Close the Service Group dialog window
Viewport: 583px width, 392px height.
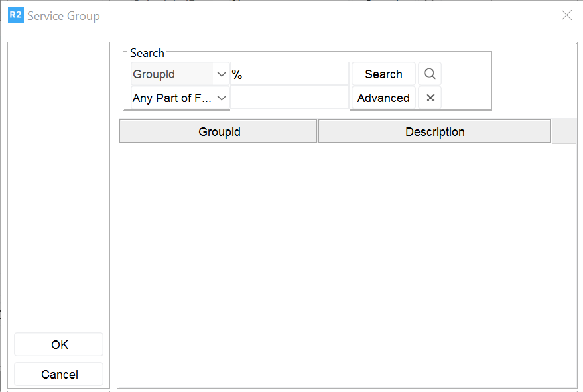[x=566, y=15]
